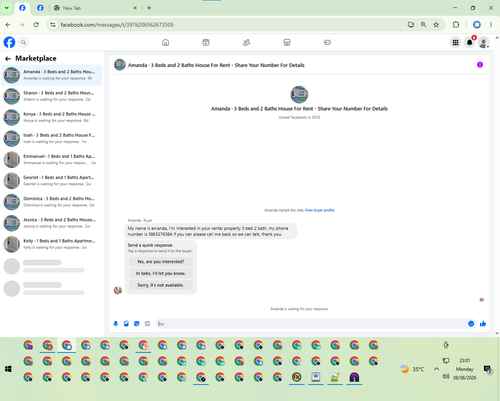Click the Facebook logo

tap(9, 42)
